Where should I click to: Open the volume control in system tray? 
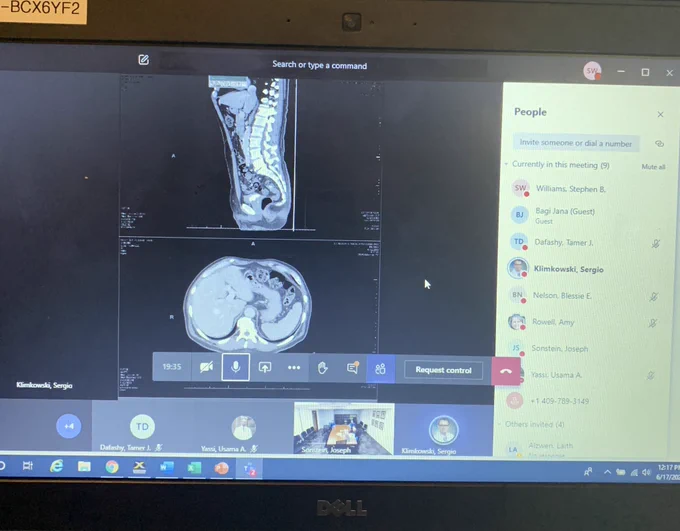coord(646,472)
